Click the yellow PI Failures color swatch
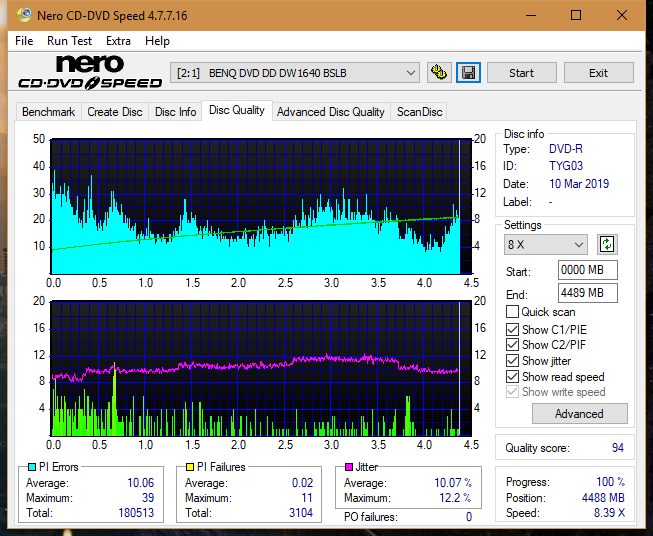 point(190,467)
